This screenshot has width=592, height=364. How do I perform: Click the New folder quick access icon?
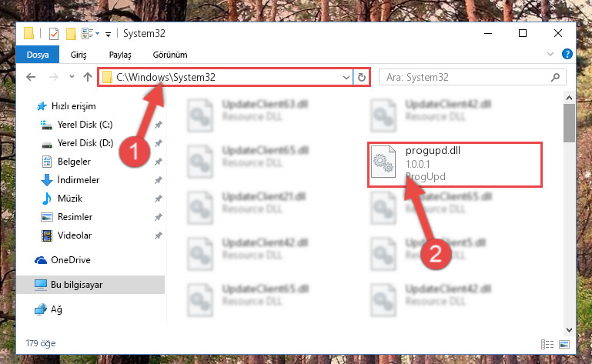(x=71, y=34)
